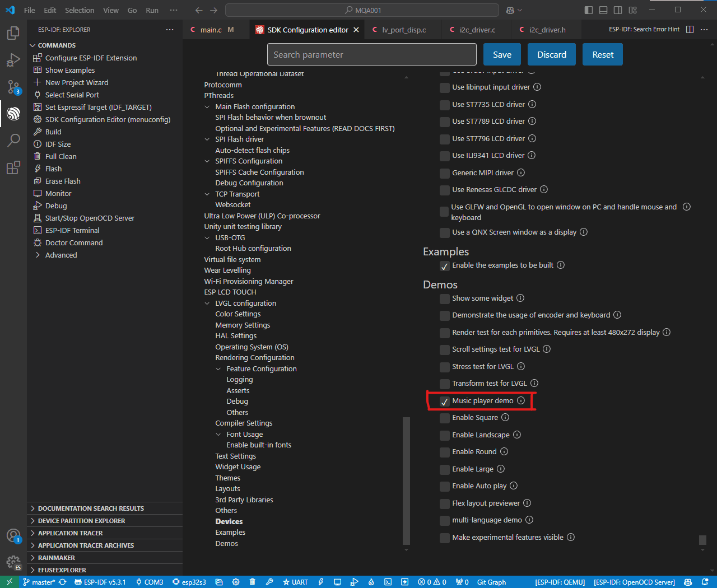Switch to lv_port_disp.c tab
Image resolution: width=717 pixels, height=588 pixels.
[404, 30]
